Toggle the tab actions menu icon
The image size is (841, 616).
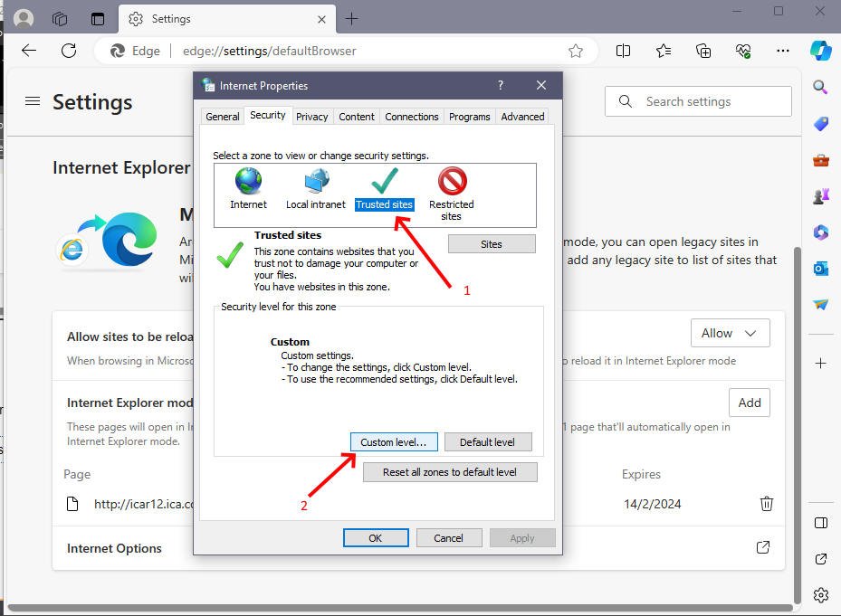pyautogui.click(x=98, y=19)
